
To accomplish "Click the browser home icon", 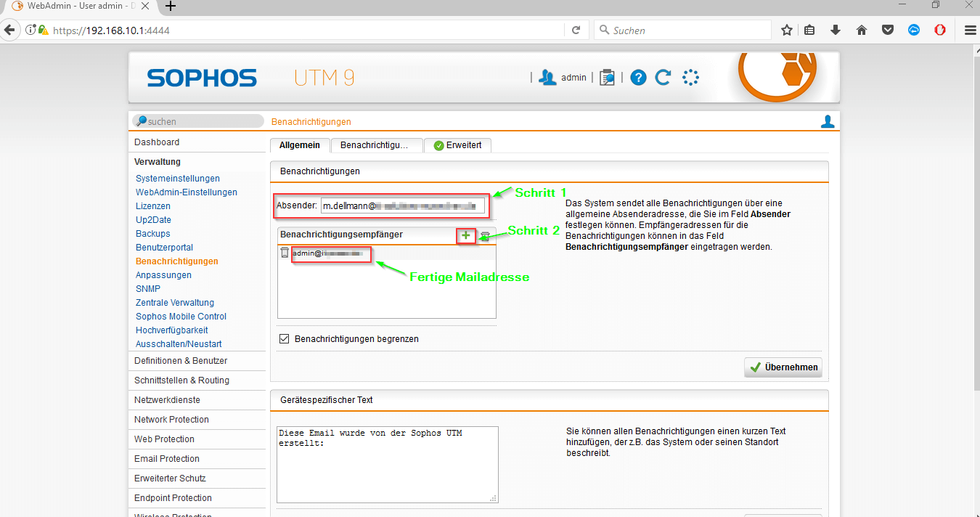I will tap(862, 30).
